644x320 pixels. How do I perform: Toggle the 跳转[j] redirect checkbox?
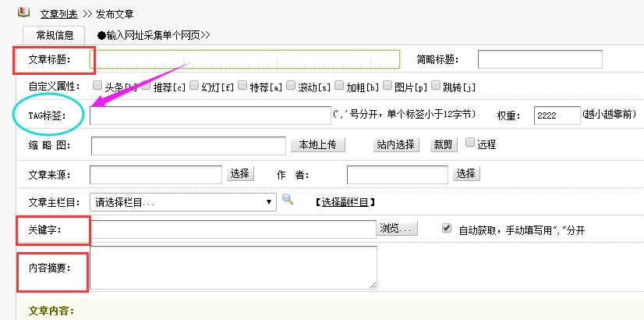pyautogui.click(x=435, y=86)
